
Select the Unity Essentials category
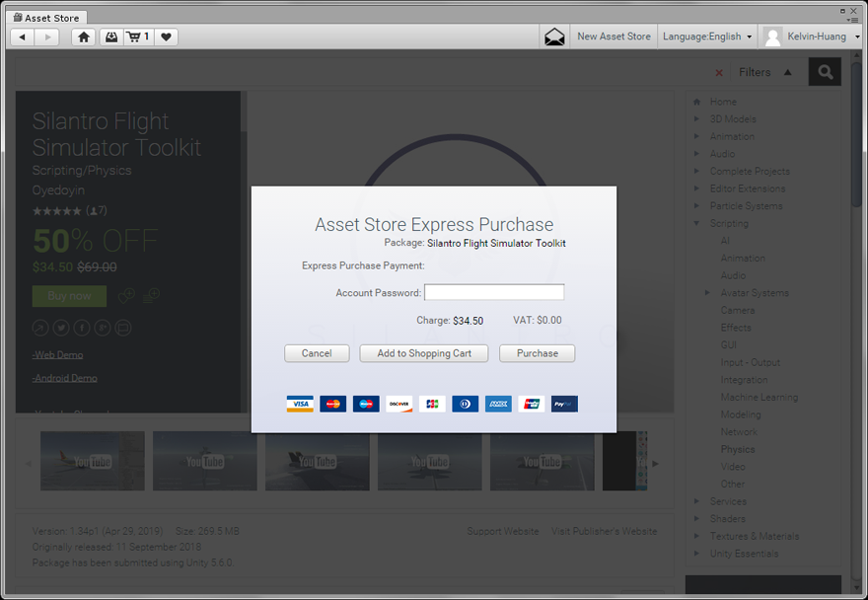(x=744, y=554)
